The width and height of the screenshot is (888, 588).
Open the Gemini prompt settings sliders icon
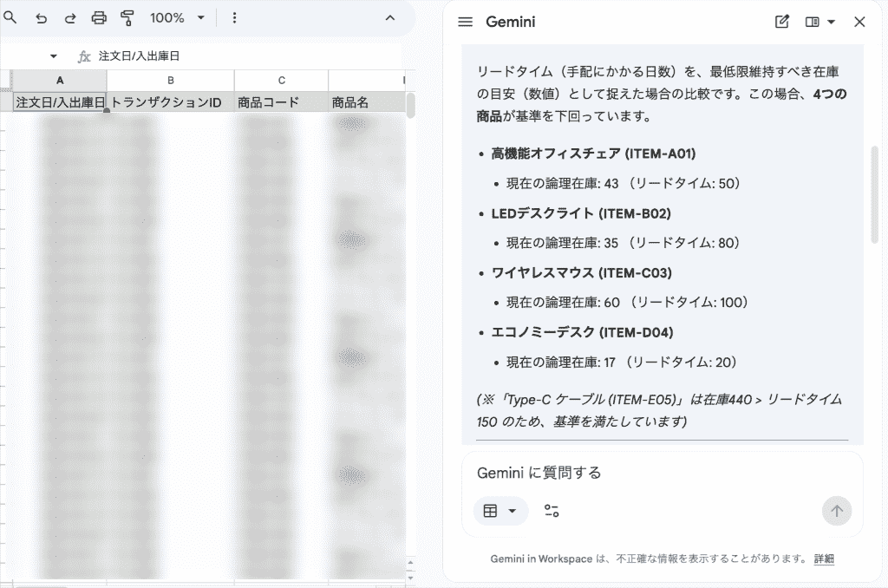pos(552,511)
